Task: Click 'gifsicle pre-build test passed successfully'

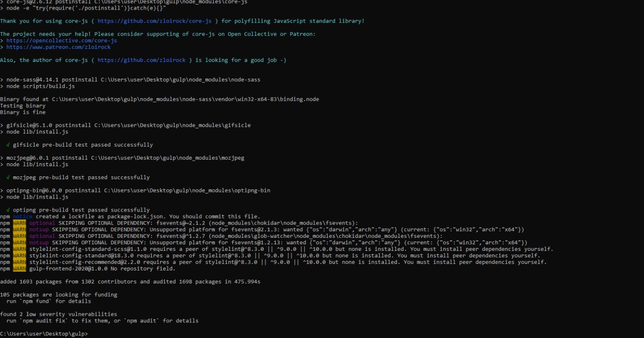Action: coord(79,145)
